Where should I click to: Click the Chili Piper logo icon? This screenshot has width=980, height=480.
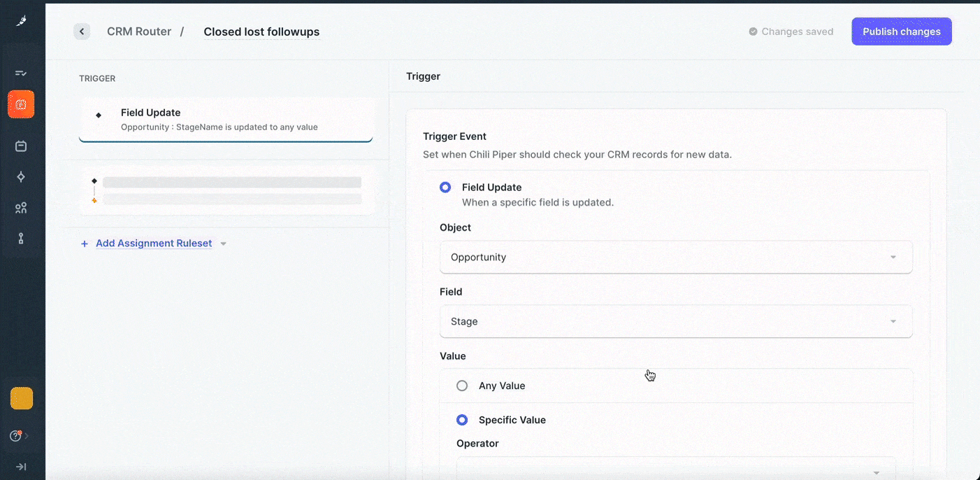[x=21, y=21]
